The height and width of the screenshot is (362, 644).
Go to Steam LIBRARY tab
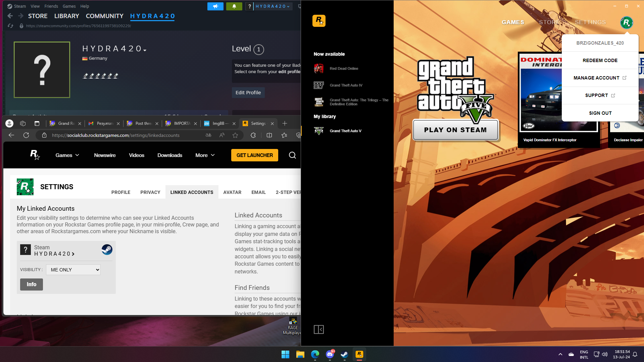[x=67, y=16]
